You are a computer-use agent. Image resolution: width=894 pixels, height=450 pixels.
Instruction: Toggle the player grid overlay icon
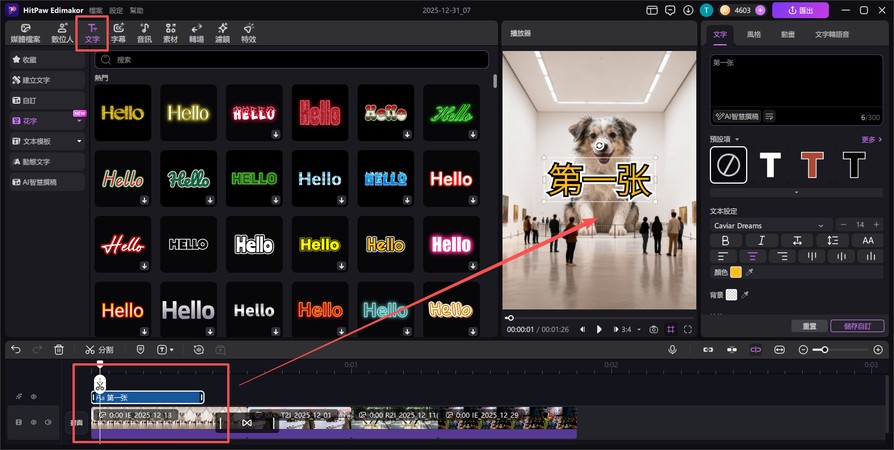[671, 329]
